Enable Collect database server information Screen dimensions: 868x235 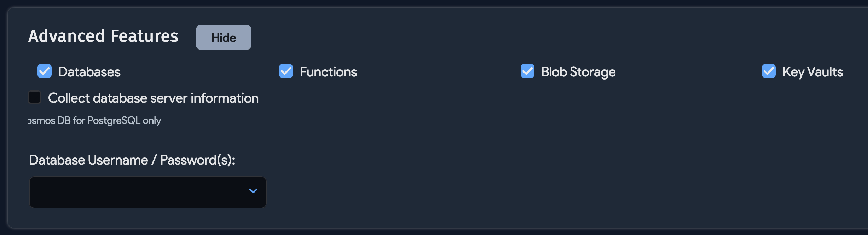pyautogui.click(x=34, y=97)
